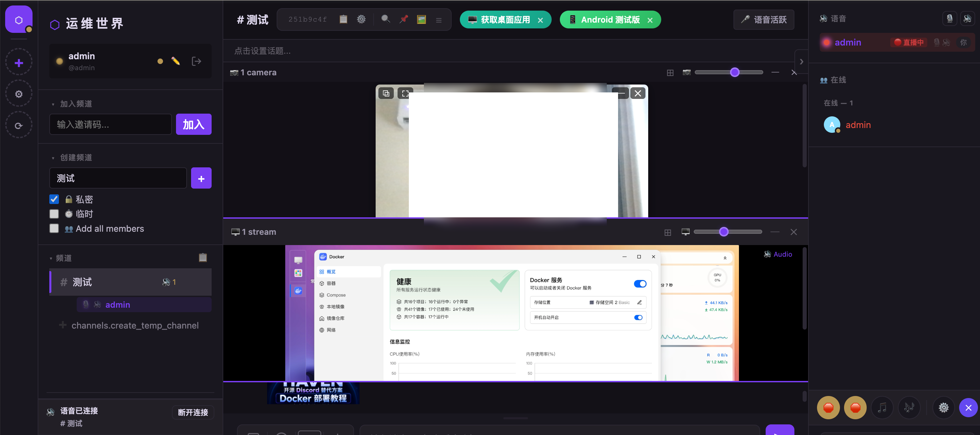Click the 获取桌面应用 button
This screenshot has width=980, height=435.
[500, 20]
